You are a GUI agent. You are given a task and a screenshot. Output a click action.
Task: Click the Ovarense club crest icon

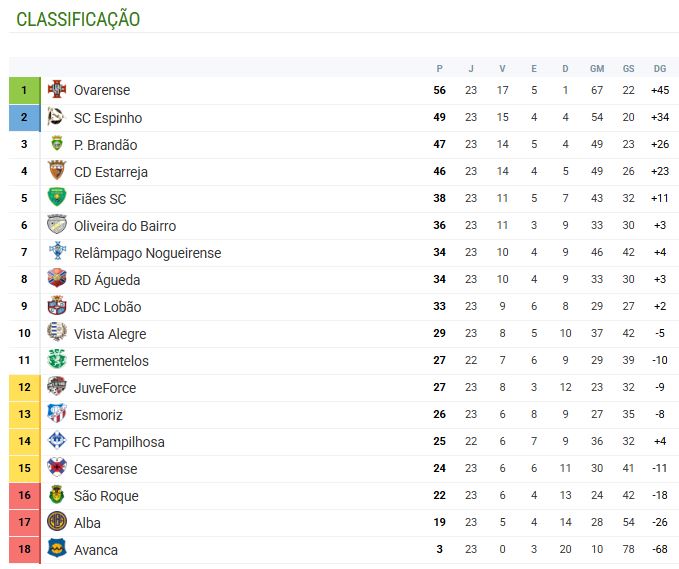point(57,89)
